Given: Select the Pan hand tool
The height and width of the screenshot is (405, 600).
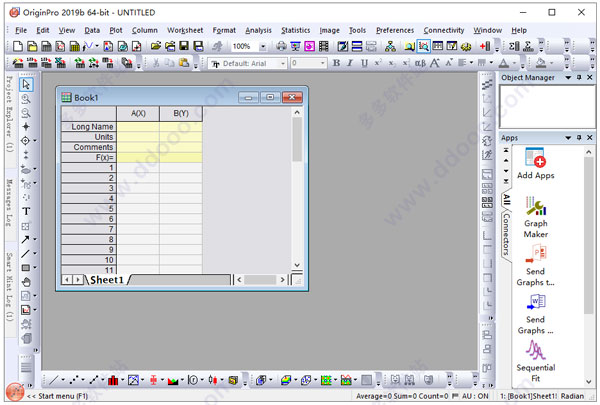Looking at the screenshot, I should 26,282.
